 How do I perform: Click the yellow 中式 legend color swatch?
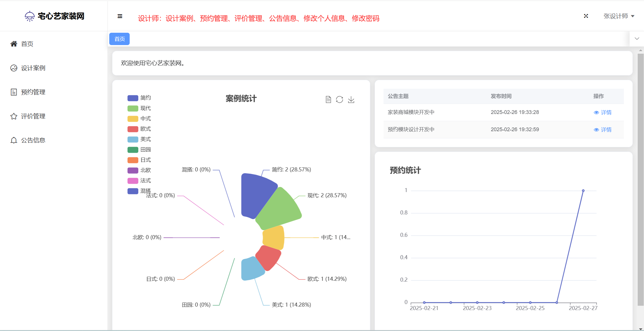(133, 119)
